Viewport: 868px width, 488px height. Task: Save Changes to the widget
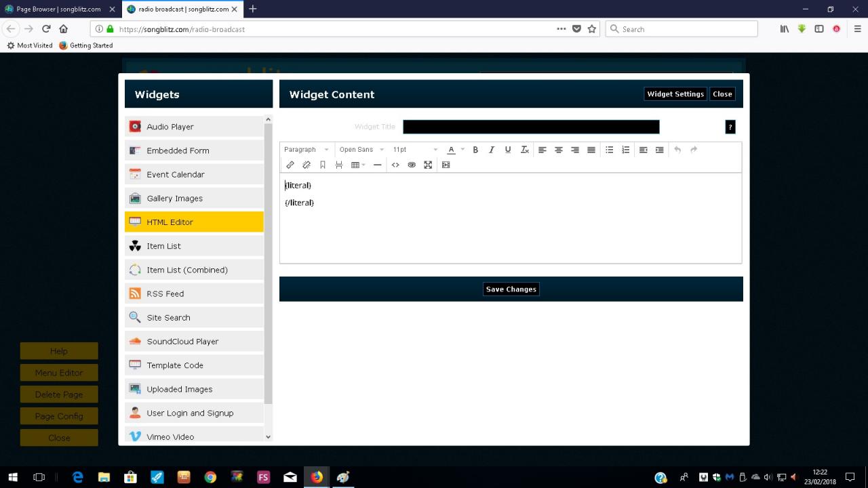[511, 289]
